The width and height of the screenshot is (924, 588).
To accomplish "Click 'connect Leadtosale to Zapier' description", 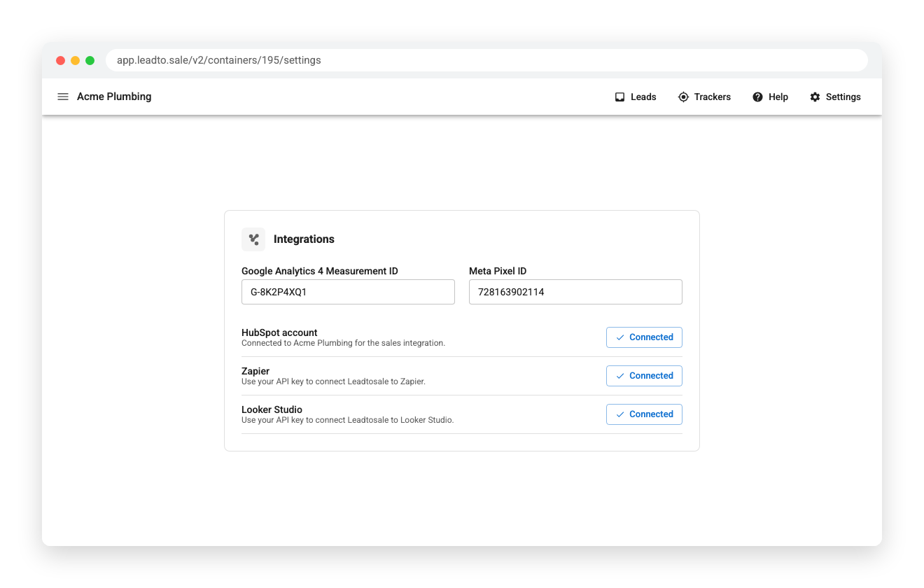I will point(370,381).
